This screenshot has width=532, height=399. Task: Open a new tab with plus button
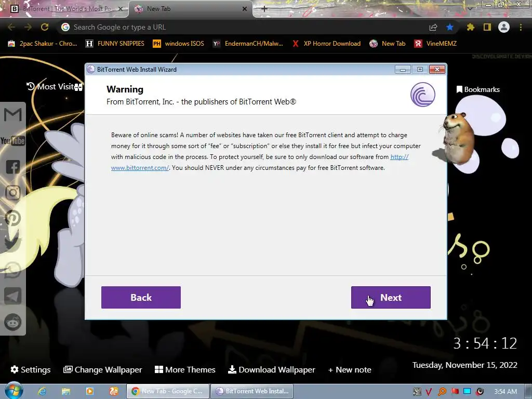click(x=264, y=9)
